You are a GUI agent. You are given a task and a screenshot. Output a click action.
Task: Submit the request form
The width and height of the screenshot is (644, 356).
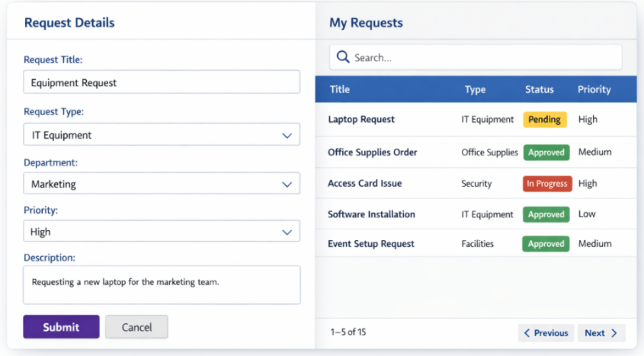pyautogui.click(x=61, y=327)
